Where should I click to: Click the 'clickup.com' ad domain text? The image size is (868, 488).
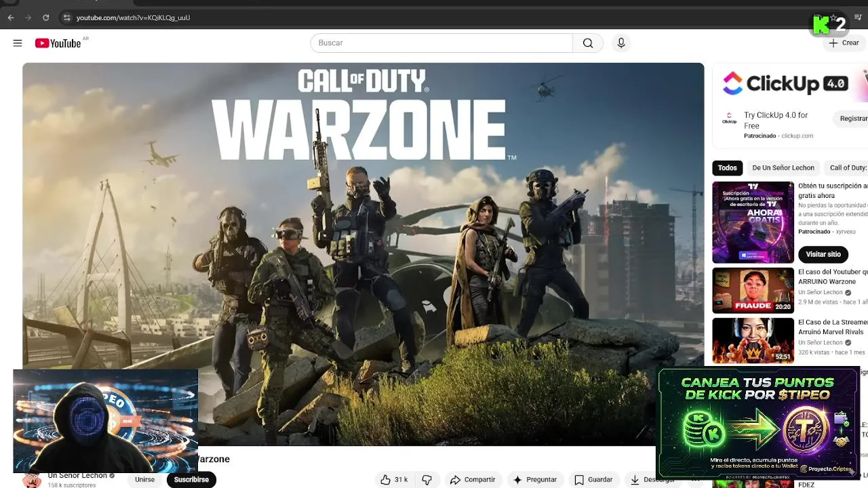(797, 136)
